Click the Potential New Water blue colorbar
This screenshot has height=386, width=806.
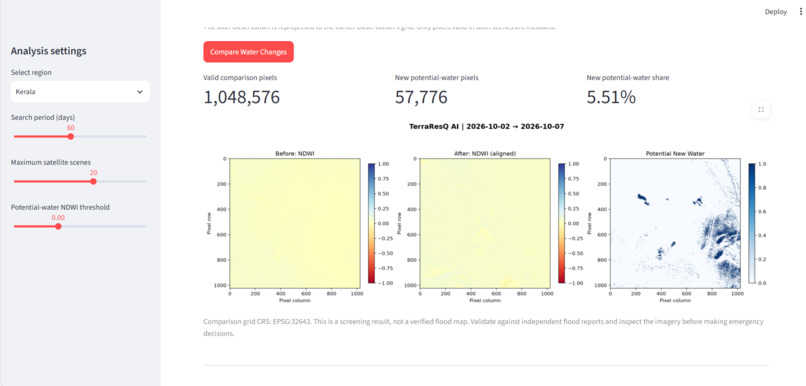(x=752, y=223)
